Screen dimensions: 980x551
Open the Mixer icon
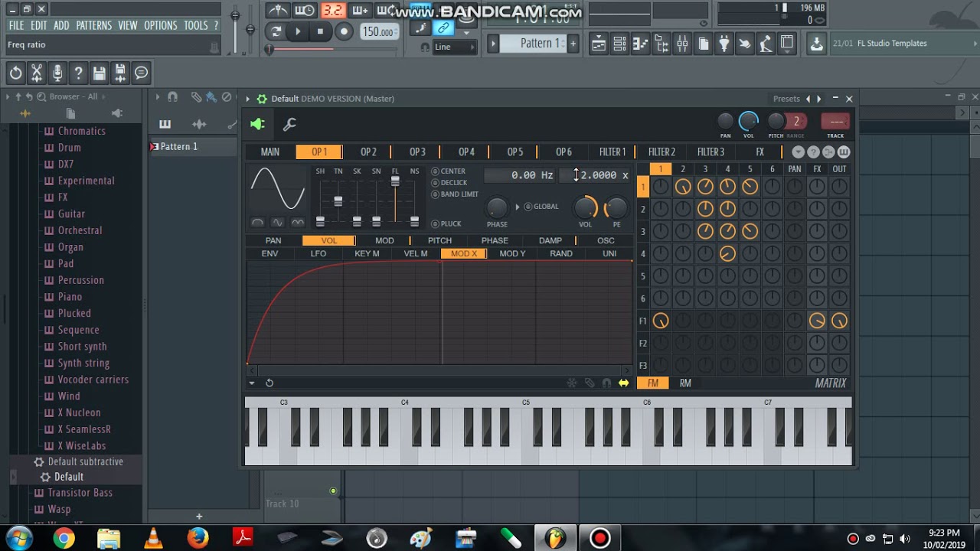682,44
